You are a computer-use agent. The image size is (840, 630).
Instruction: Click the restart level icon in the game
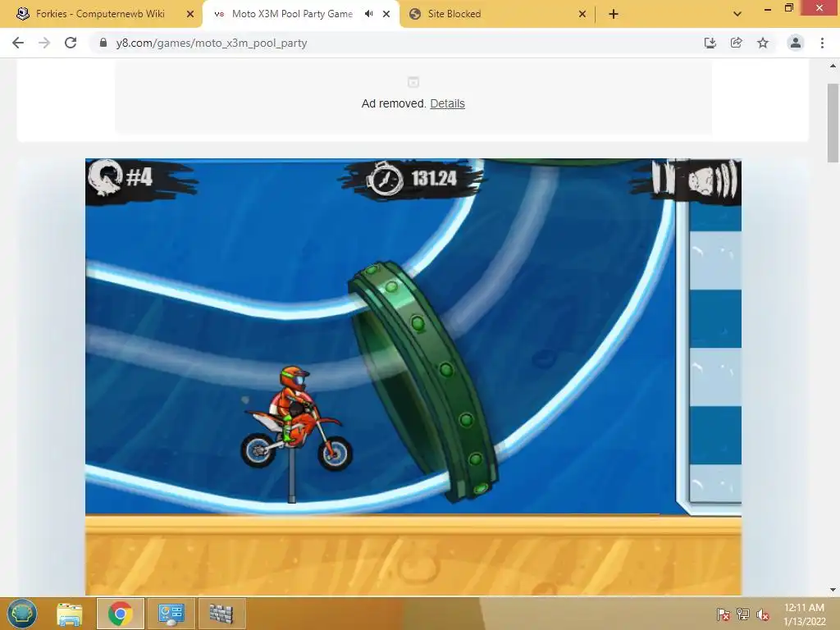[x=106, y=178]
